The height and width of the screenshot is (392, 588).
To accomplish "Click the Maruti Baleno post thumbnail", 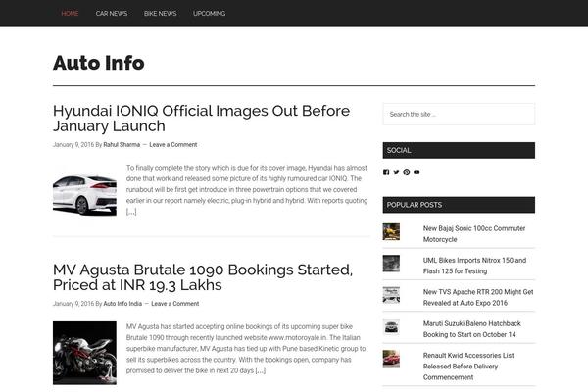I will click(391, 326).
